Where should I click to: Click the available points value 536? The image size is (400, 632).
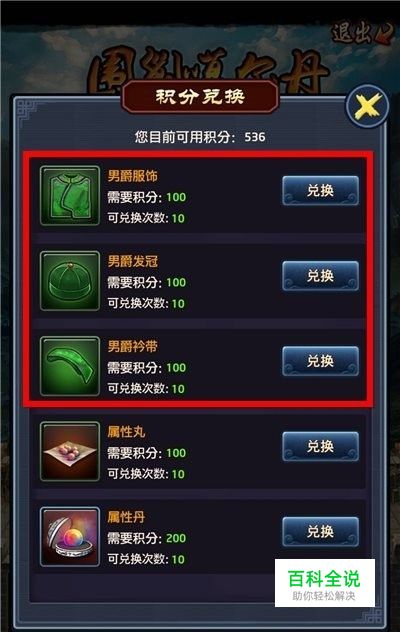click(x=255, y=137)
